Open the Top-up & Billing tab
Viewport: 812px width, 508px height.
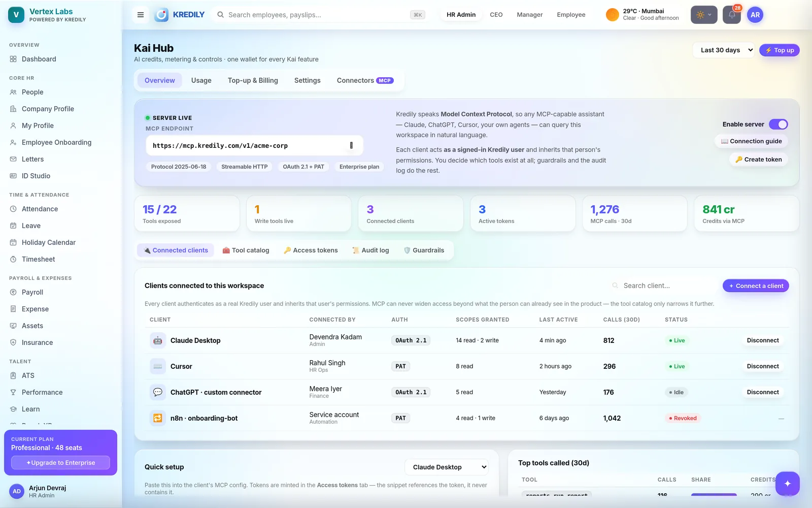[x=253, y=80]
